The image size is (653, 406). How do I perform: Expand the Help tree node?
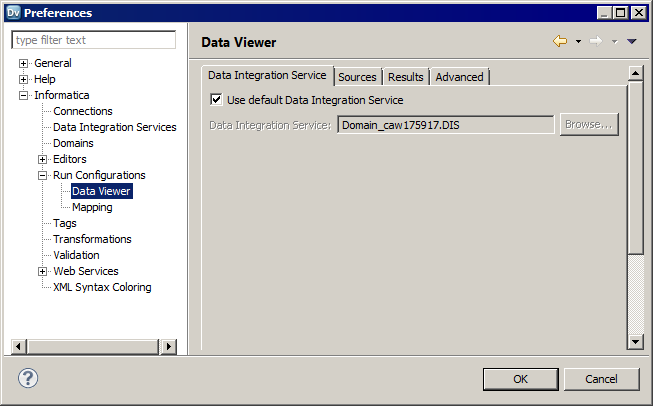pos(24,79)
